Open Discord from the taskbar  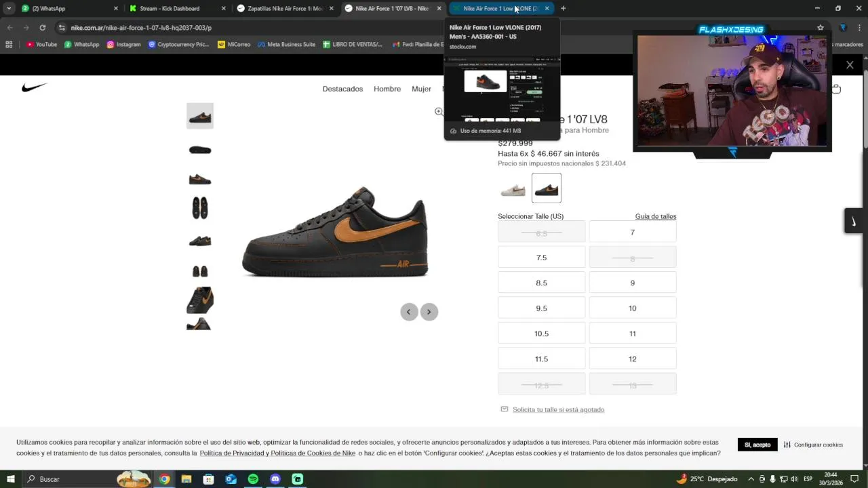coord(275,479)
